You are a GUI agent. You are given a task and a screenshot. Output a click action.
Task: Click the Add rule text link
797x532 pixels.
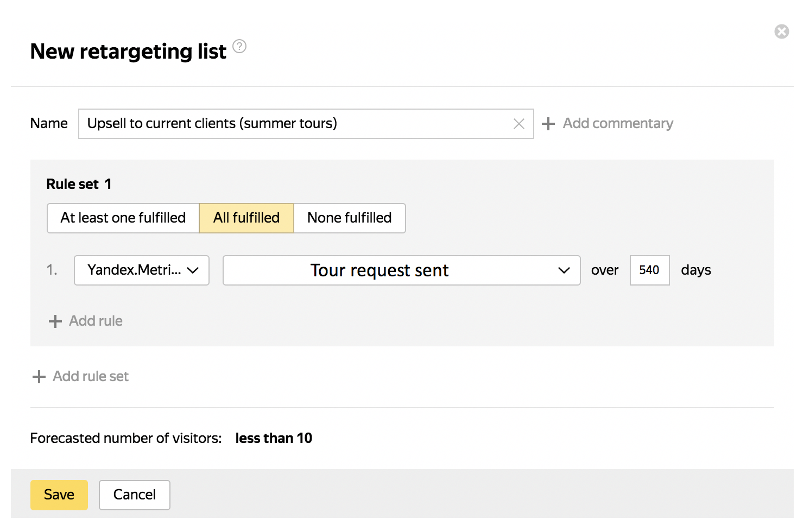[x=96, y=321]
